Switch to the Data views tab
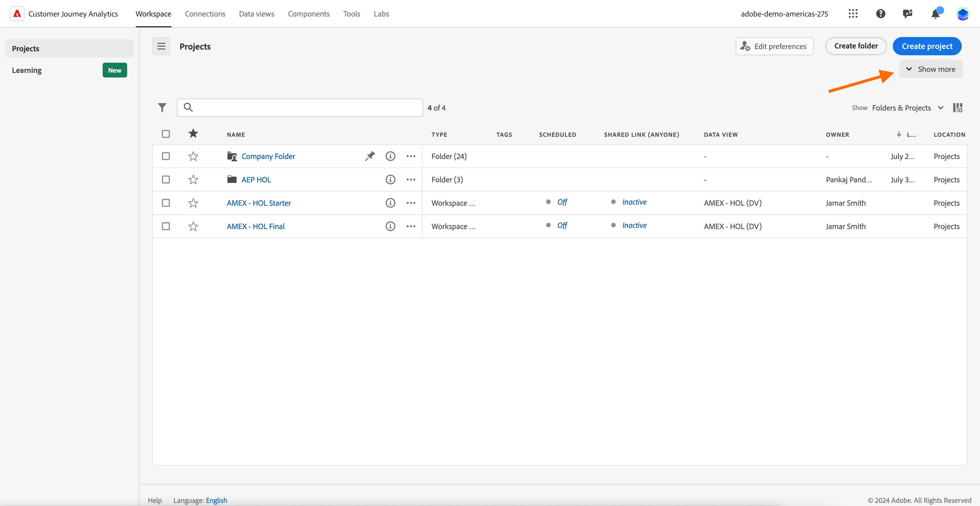 pos(257,14)
